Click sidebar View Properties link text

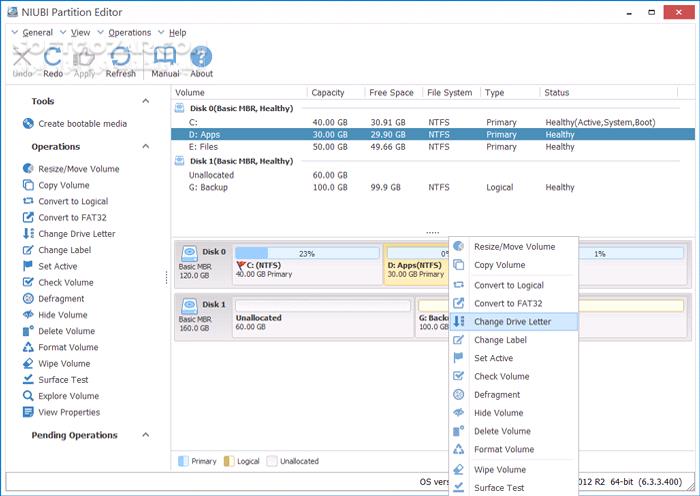[x=69, y=413]
